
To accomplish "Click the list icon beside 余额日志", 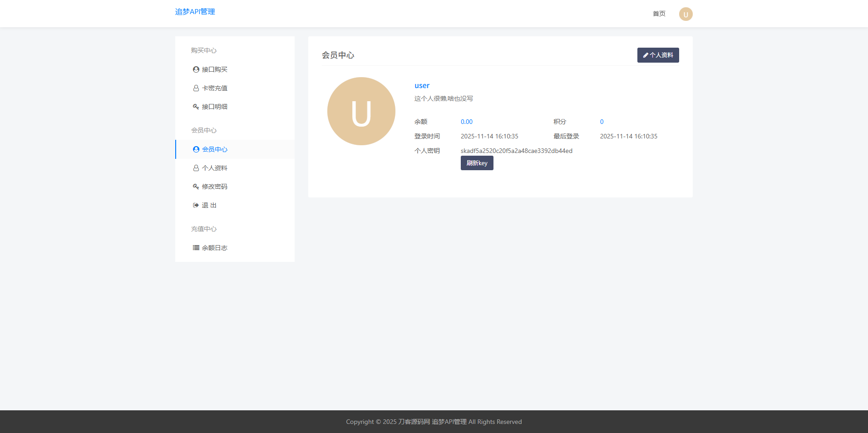I will [x=196, y=248].
